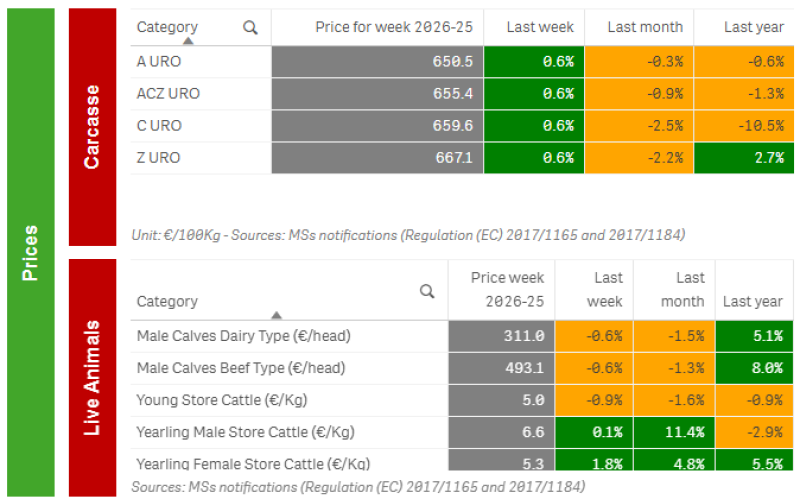Sort live animals table by Last year header
The image size is (800, 499).
[x=753, y=302]
